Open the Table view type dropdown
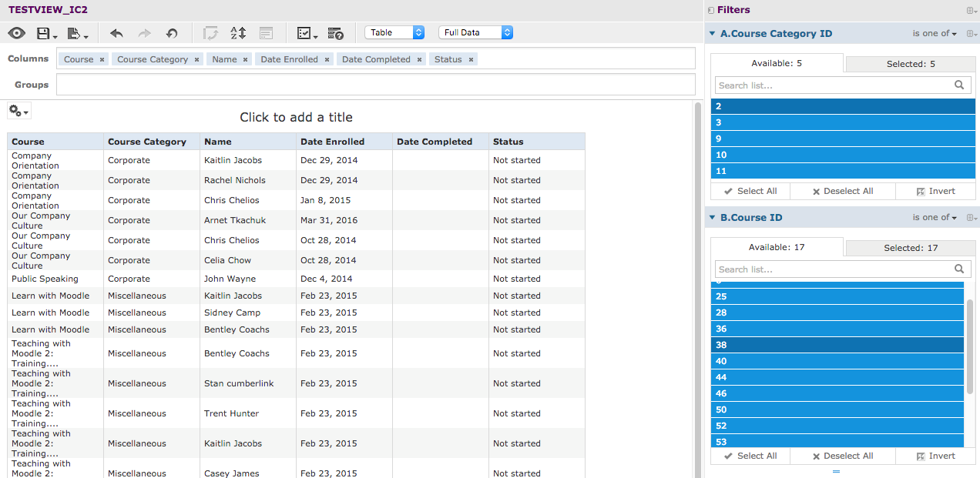The height and width of the screenshot is (478, 980). click(394, 32)
